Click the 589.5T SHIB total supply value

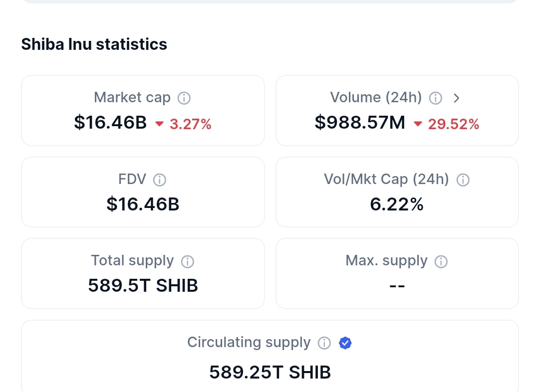[x=143, y=285]
